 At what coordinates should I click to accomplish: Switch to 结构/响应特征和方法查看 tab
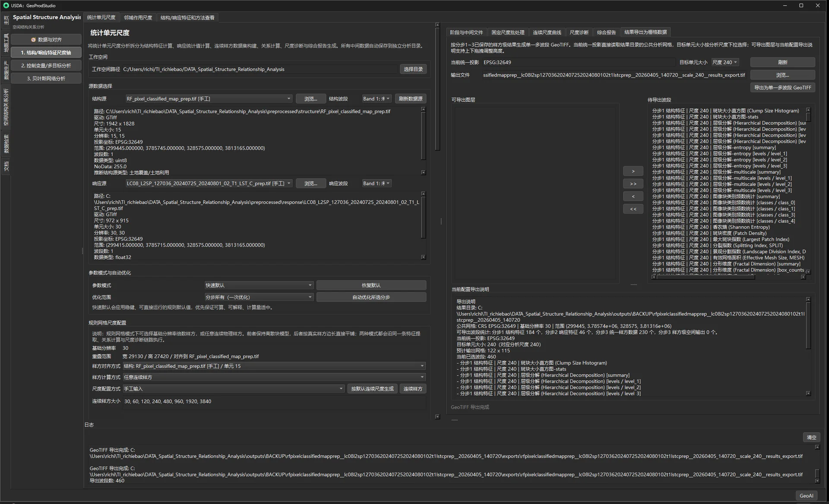tap(187, 18)
